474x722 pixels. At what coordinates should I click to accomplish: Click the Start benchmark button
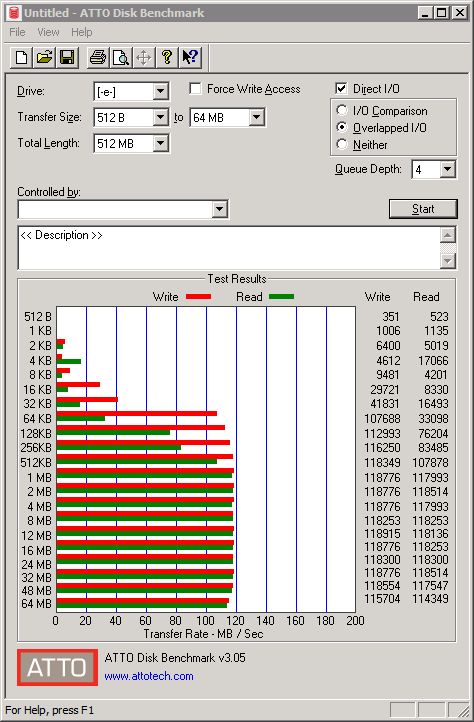pyautogui.click(x=423, y=209)
